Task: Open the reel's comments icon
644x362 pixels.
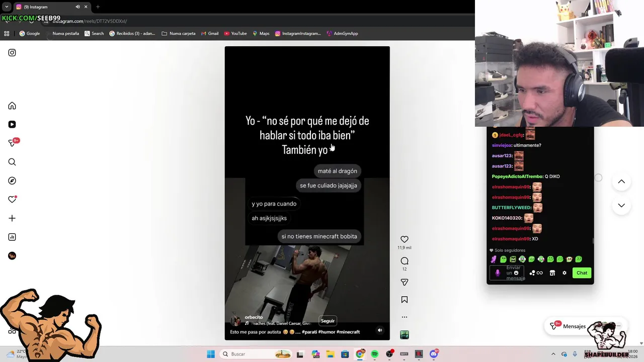Action: coord(405,261)
